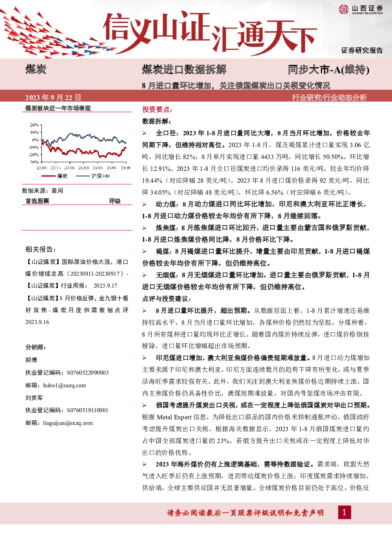Click the arrow bullet before 褐煤

click(145, 252)
